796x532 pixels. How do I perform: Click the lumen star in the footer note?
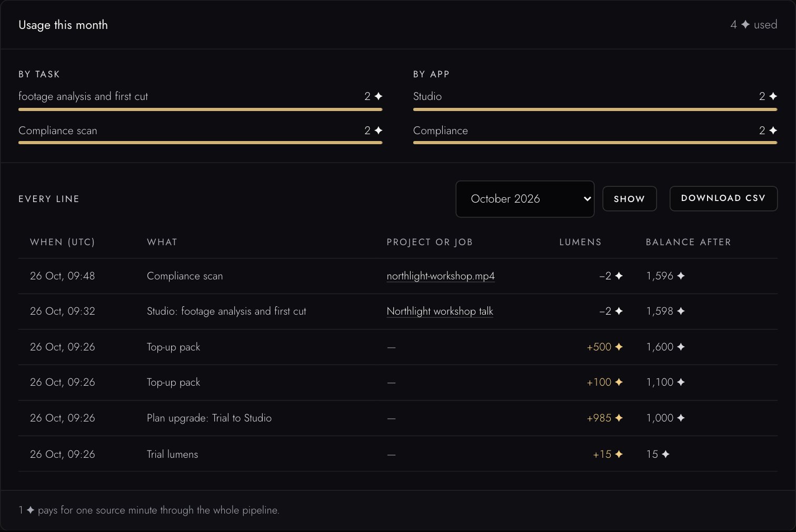tap(31, 510)
